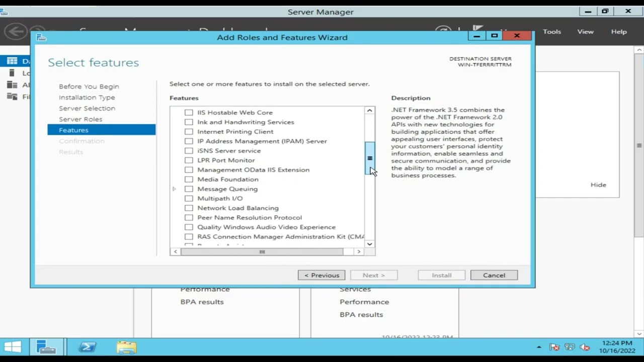The height and width of the screenshot is (362, 644).
Task: Open the View menu in Server Manager
Action: (x=585, y=31)
